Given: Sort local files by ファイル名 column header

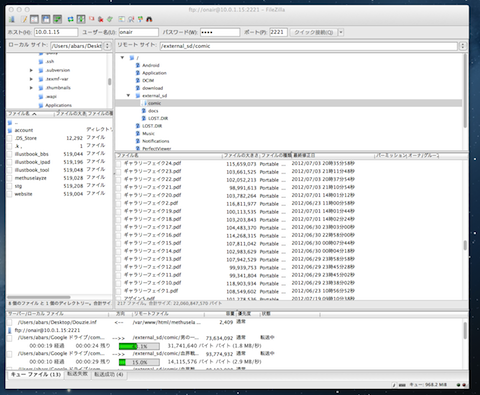Looking at the screenshot, I should pos(30,114).
